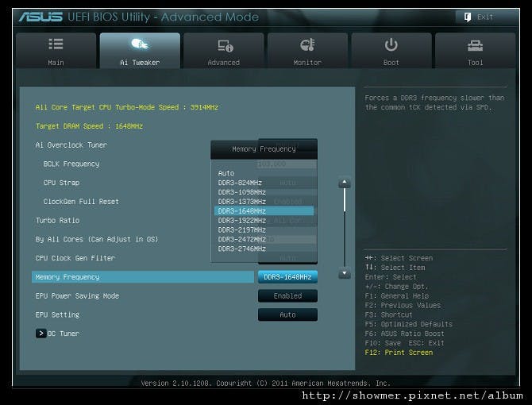The height and width of the screenshot is (405, 532).
Task: Click the Main tab list icon
Action: 56,44
